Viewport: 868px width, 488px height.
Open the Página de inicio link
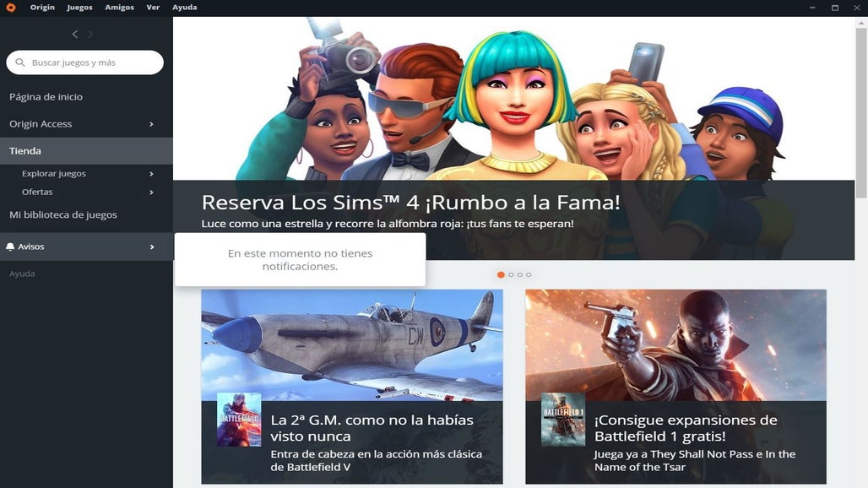click(x=46, y=97)
